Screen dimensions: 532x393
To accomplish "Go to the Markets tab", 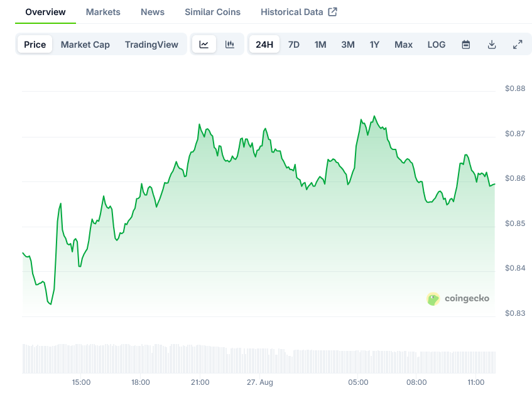I will [x=103, y=12].
